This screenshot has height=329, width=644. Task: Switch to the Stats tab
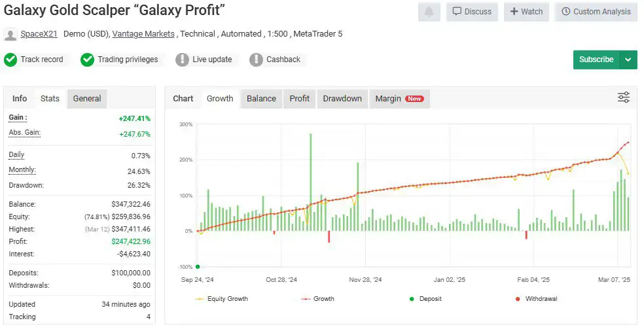[50, 99]
